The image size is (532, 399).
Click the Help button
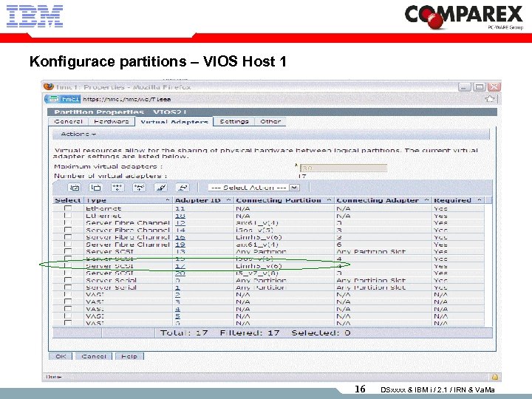[x=129, y=356]
